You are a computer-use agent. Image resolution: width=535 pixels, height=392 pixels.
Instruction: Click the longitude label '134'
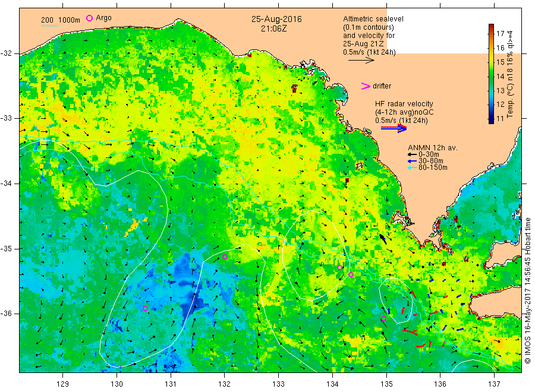click(x=332, y=384)
